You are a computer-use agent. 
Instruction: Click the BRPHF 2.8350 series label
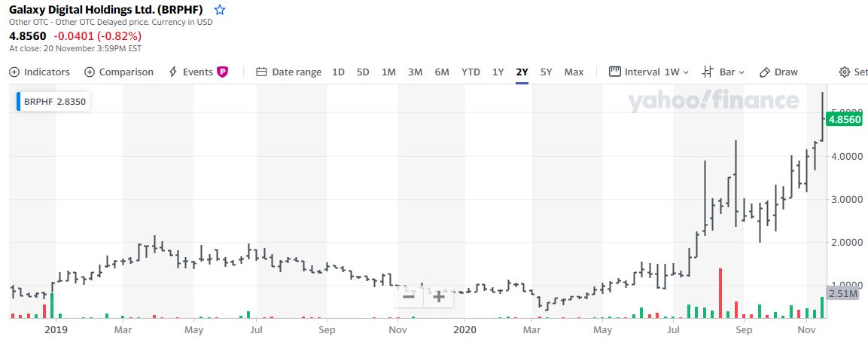(x=55, y=102)
